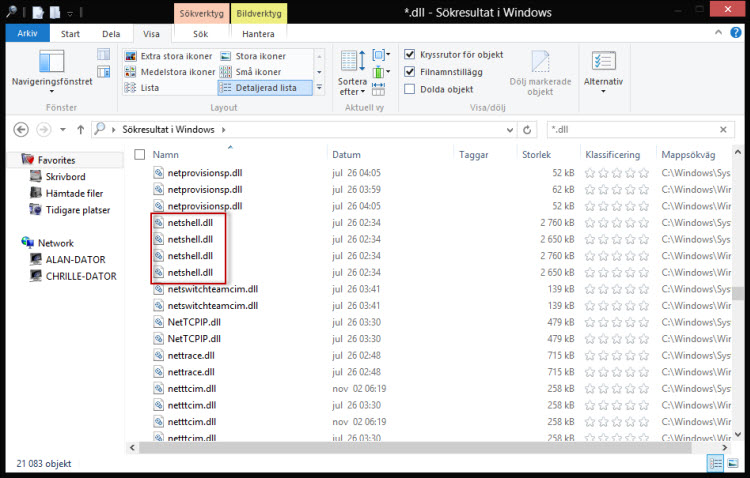Go back with the back arrow

(x=21, y=130)
